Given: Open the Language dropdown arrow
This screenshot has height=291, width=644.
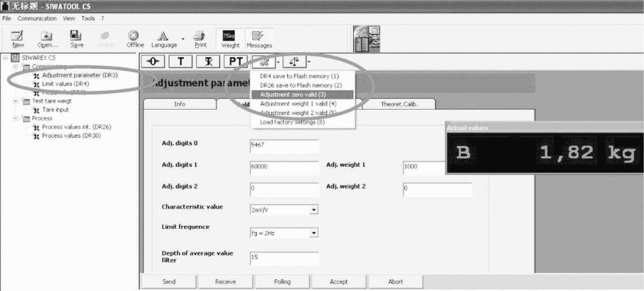Looking at the screenshot, I should 183,39.
